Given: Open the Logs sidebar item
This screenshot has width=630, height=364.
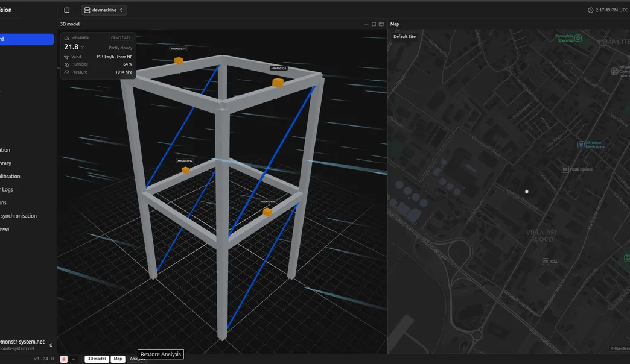Looking at the screenshot, I should [7, 189].
